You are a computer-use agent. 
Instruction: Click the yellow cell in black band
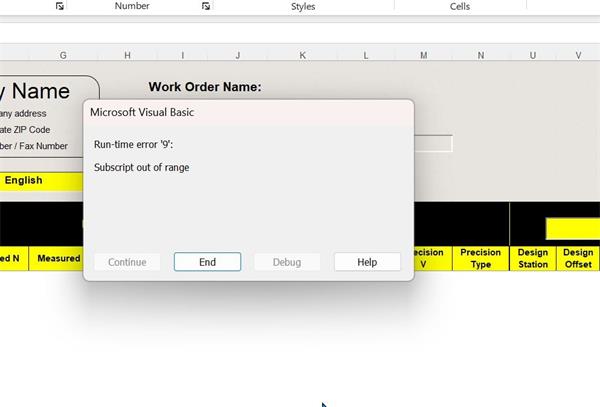(x=573, y=229)
